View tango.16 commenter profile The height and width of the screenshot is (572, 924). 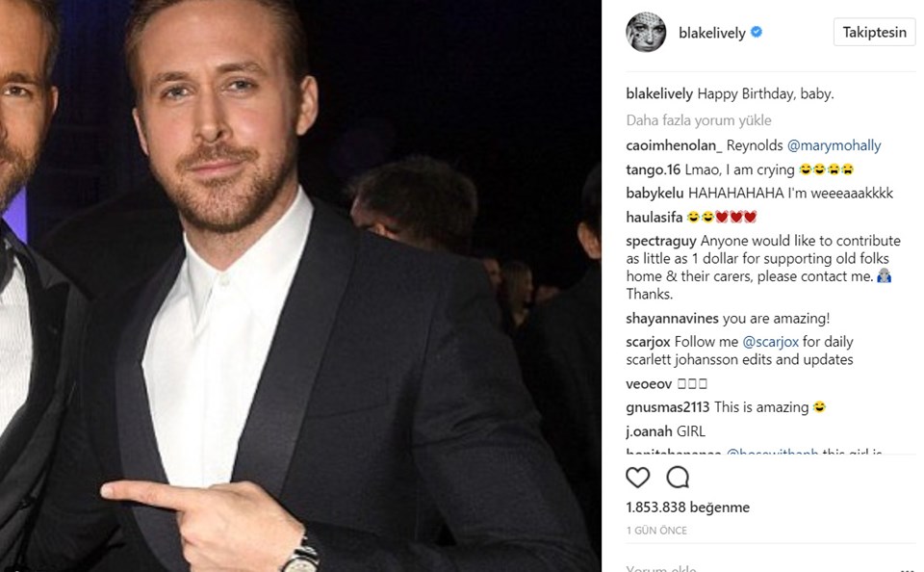click(x=653, y=169)
